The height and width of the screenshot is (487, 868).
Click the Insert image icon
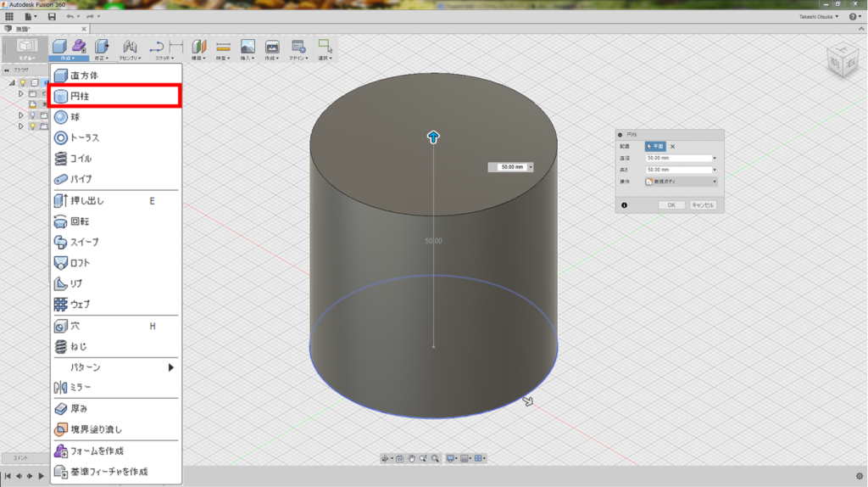pyautogui.click(x=248, y=47)
